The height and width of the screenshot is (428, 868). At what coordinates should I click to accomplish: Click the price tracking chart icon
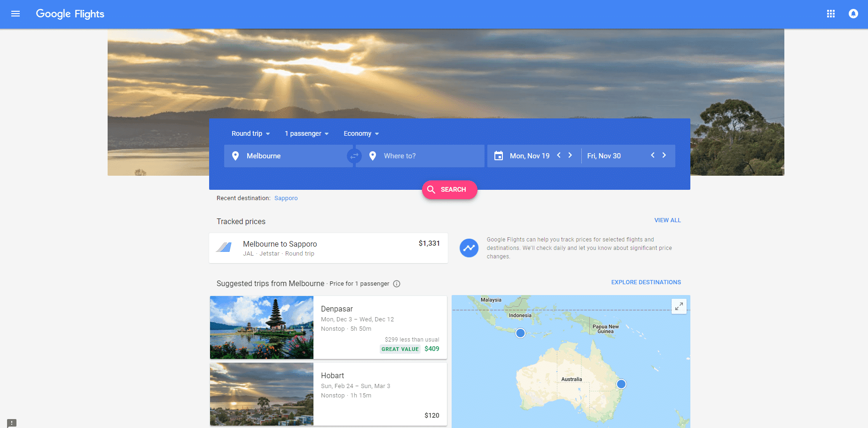(x=469, y=248)
